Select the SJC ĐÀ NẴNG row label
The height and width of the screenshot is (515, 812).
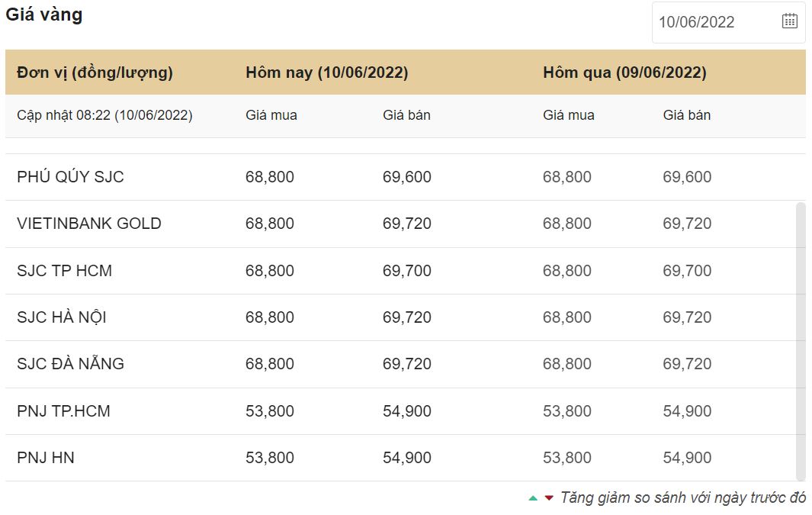pyautogui.click(x=70, y=364)
